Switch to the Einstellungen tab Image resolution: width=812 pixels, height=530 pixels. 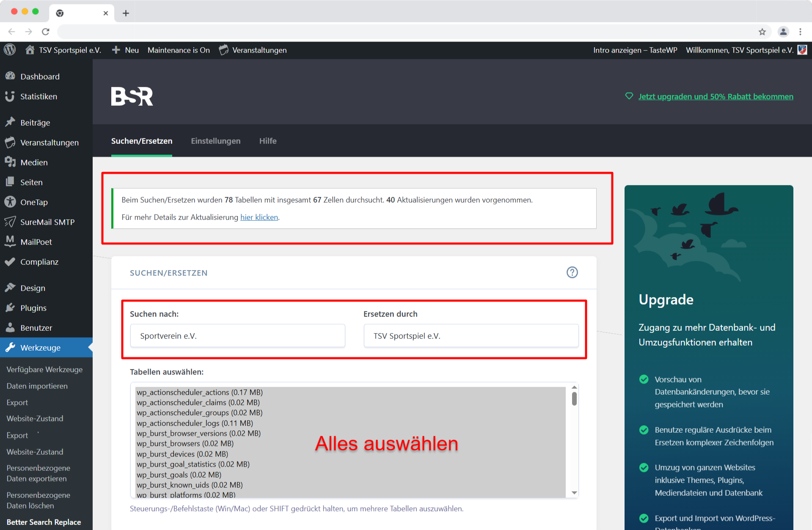[x=216, y=141]
